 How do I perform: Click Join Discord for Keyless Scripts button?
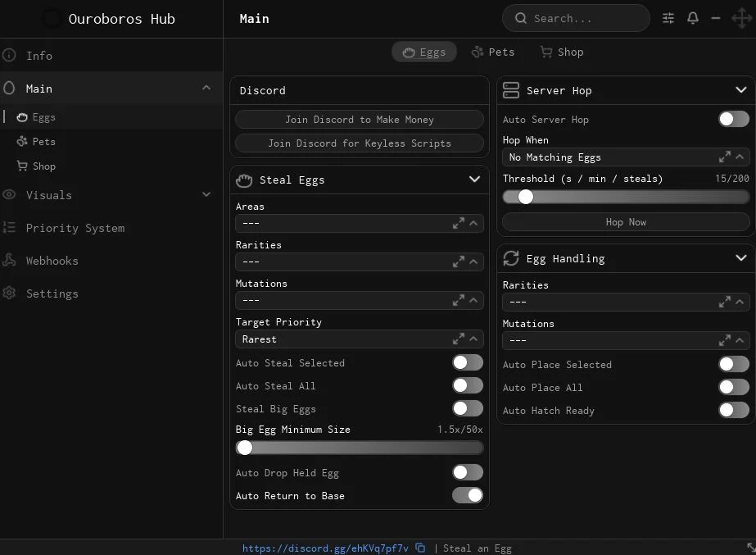[x=360, y=143]
